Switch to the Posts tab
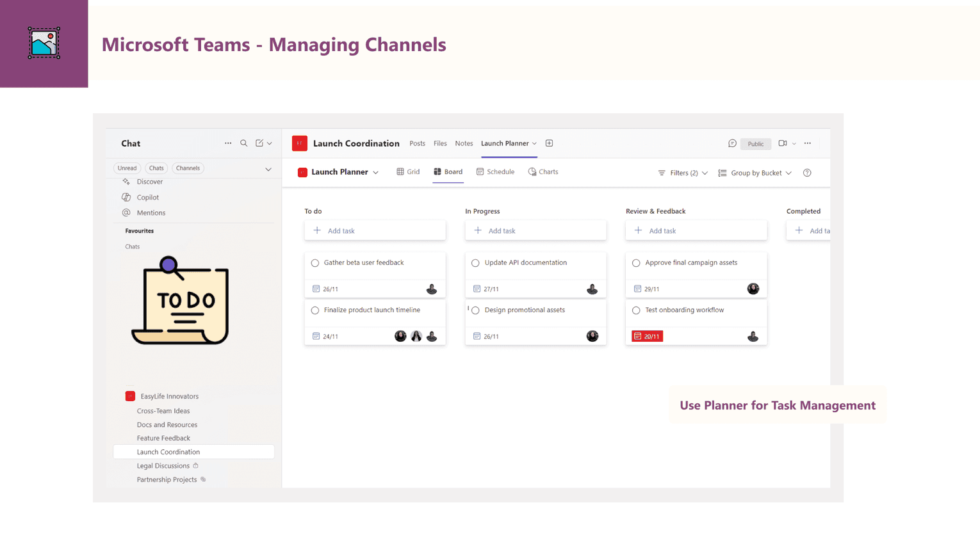Screen dimensions: 980x551 (417, 143)
